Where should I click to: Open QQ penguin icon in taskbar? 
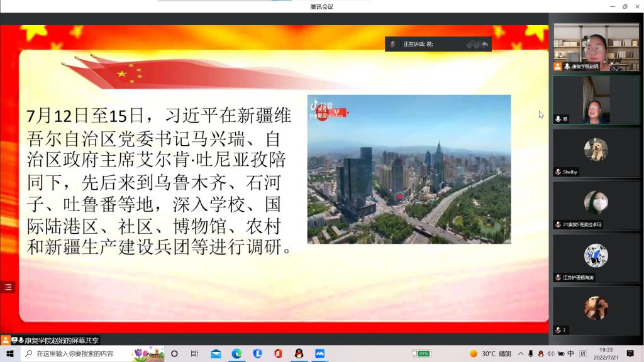pyautogui.click(x=299, y=354)
